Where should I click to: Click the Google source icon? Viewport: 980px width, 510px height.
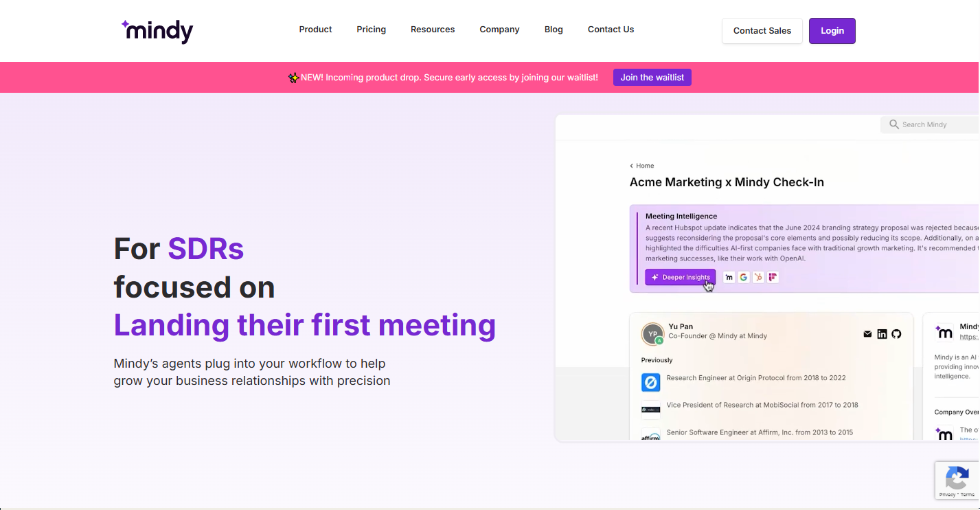click(x=743, y=278)
